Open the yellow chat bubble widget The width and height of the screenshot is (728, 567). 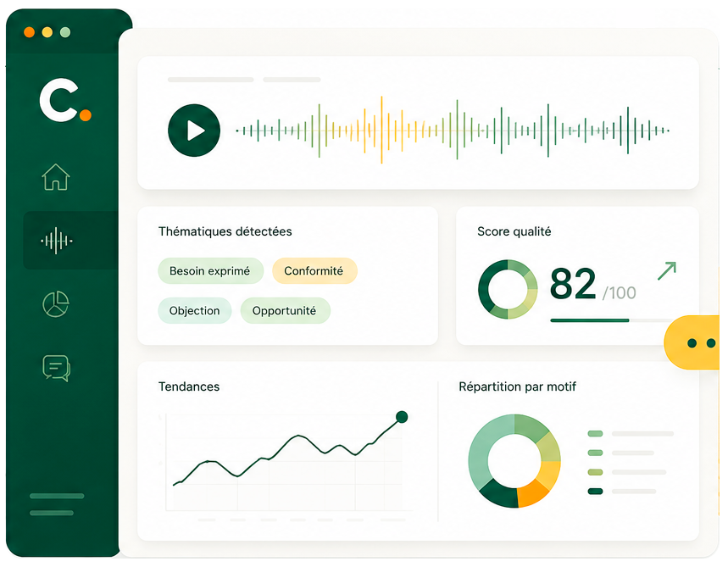(692, 342)
